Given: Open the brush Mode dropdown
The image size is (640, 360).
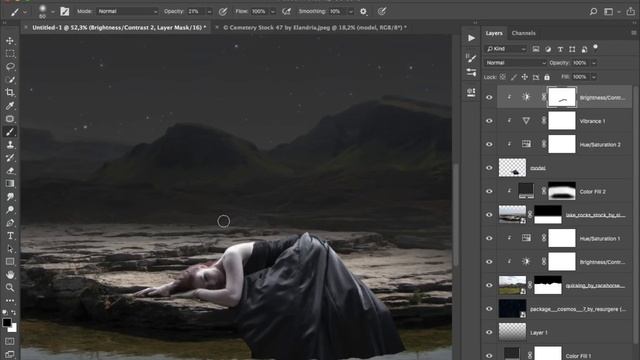Looking at the screenshot, I should (x=127, y=11).
